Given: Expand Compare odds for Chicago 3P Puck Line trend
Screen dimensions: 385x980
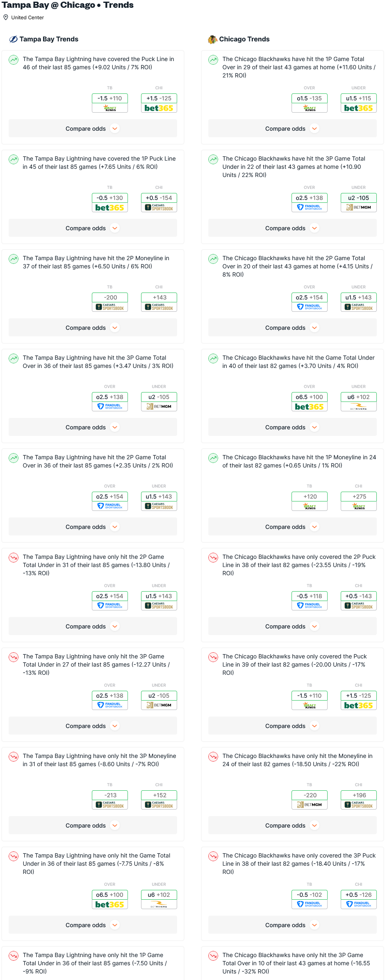Looking at the screenshot, I should (292, 925).
